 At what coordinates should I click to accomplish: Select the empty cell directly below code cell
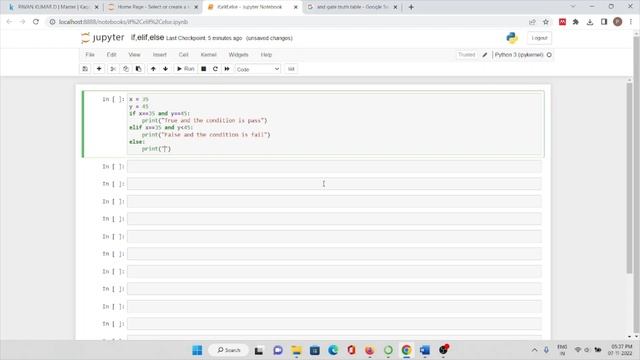click(334, 167)
